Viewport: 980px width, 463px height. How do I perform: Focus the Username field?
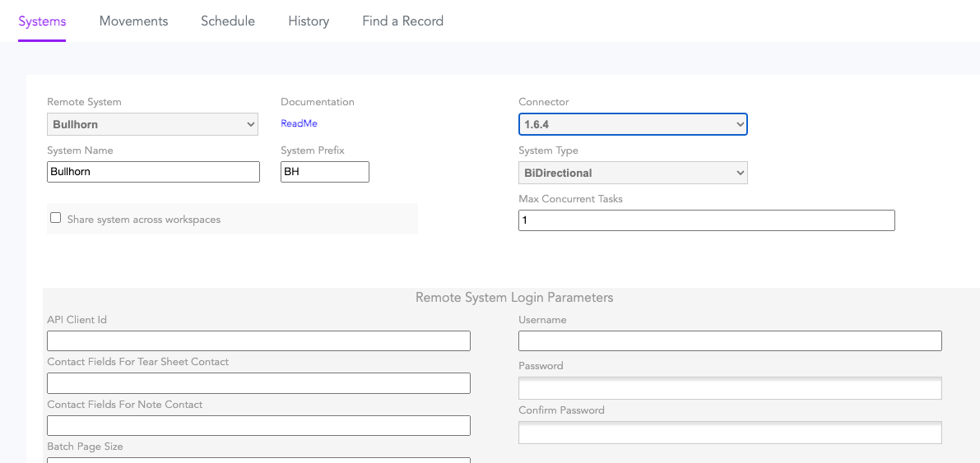[x=730, y=341]
